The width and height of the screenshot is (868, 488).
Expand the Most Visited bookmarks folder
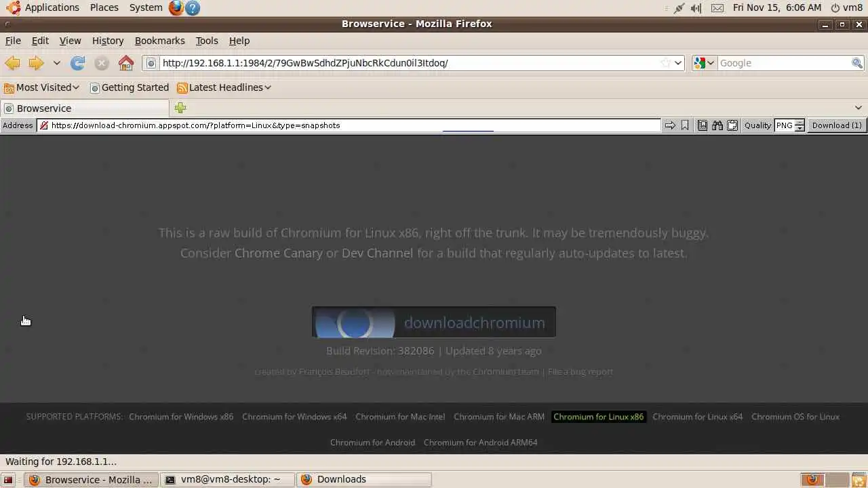pos(41,87)
